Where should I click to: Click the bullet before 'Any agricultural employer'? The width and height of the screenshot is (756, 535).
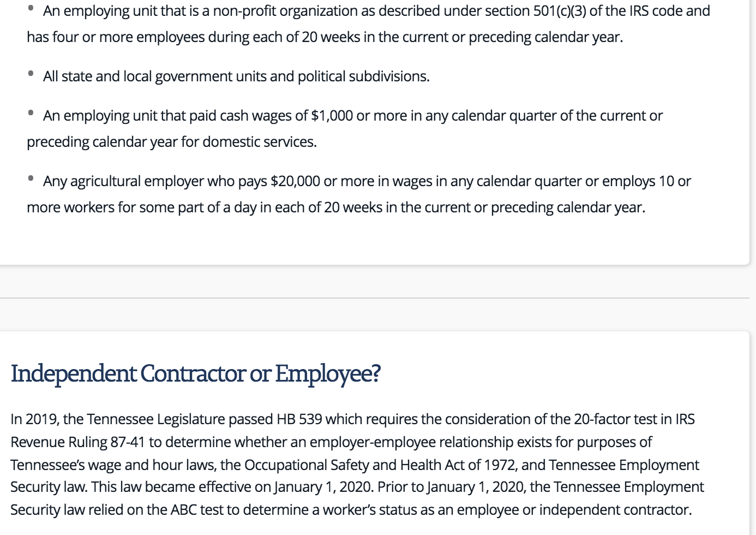click(x=31, y=179)
